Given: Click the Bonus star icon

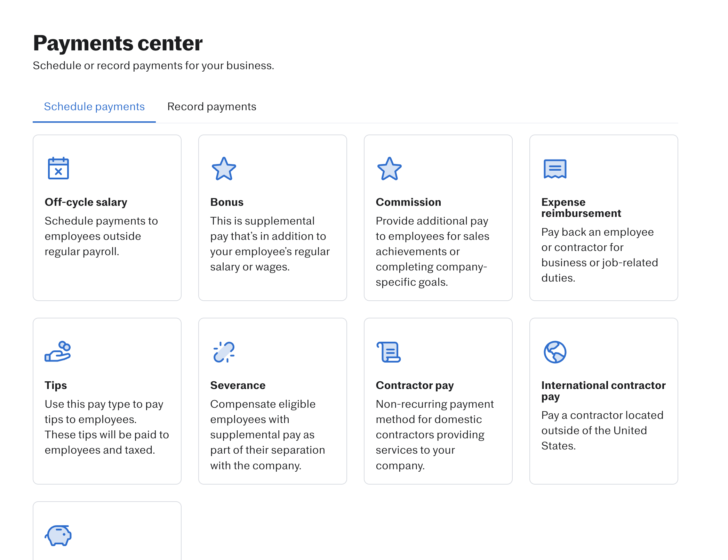Looking at the screenshot, I should [224, 169].
